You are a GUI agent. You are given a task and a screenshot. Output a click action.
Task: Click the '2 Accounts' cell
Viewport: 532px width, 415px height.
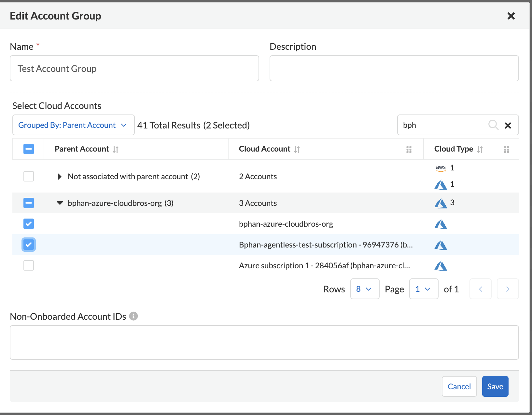pos(258,177)
